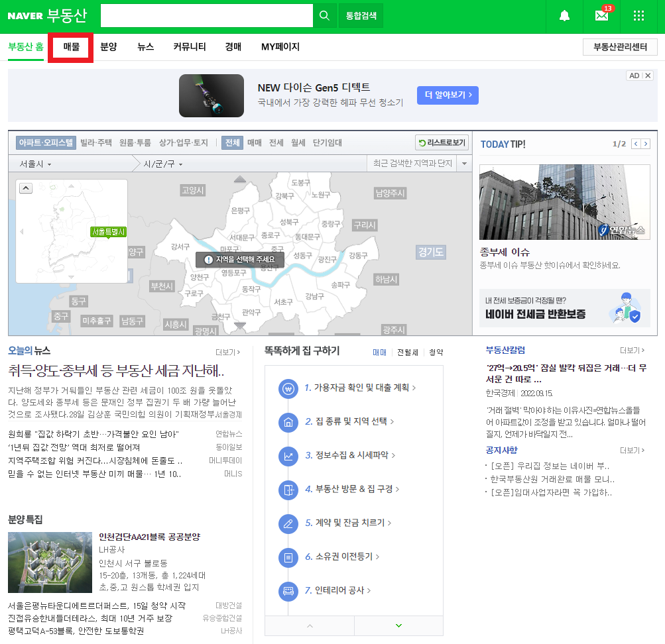Open the notifications bell icon

(x=564, y=16)
